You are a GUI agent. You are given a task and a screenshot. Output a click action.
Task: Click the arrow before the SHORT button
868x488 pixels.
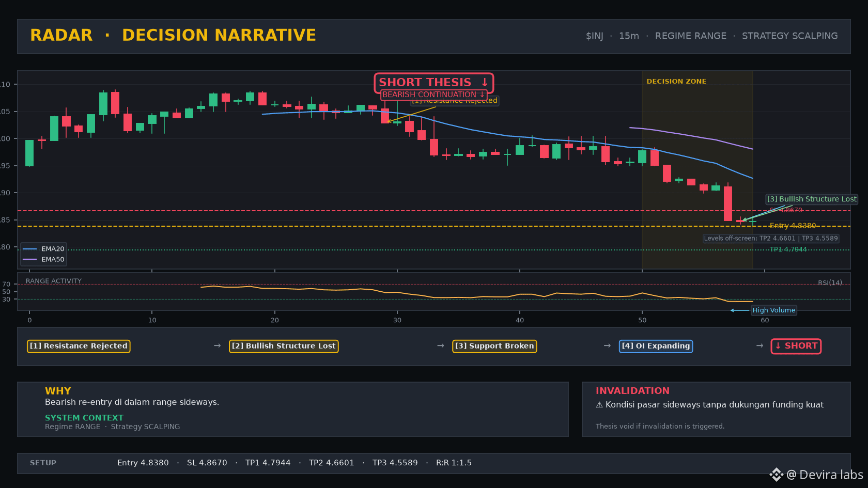click(x=760, y=345)
